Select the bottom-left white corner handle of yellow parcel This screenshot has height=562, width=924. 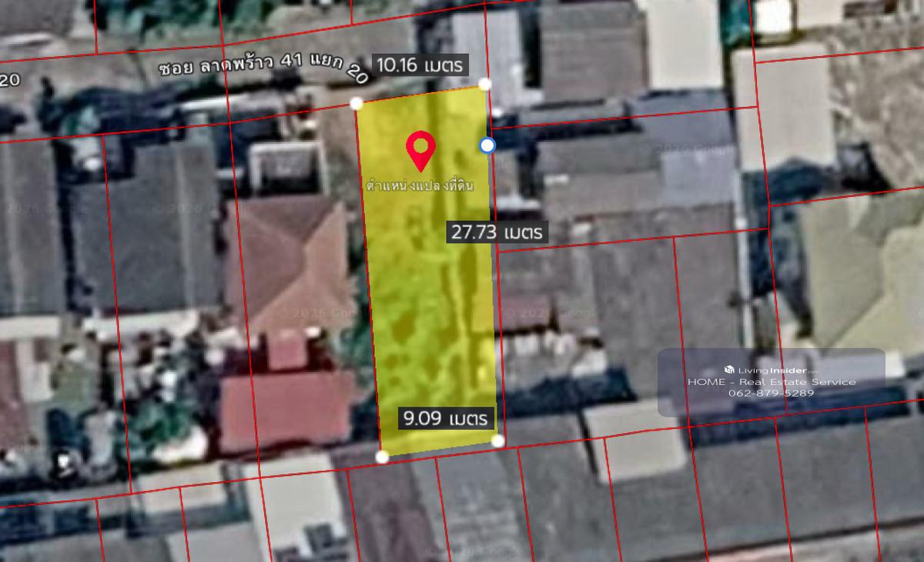click(382, 457)
